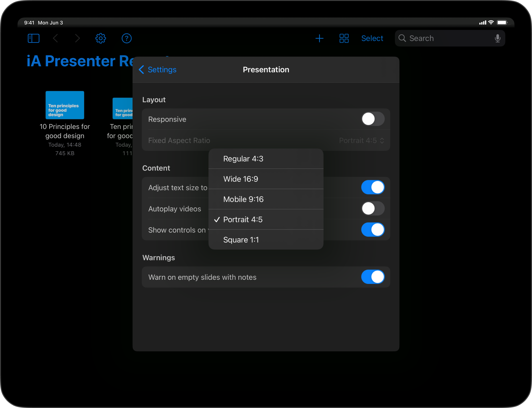Click the magnifying glass search icon

(402, 38)
